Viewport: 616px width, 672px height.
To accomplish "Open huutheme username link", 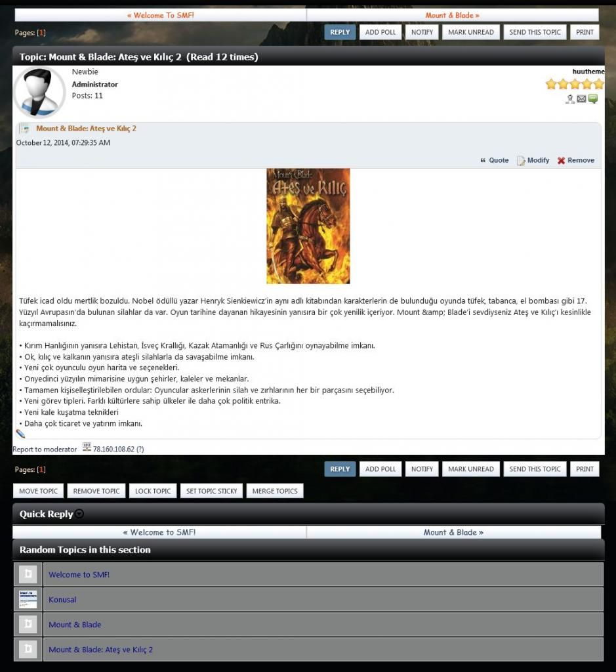I will (588, 72).
